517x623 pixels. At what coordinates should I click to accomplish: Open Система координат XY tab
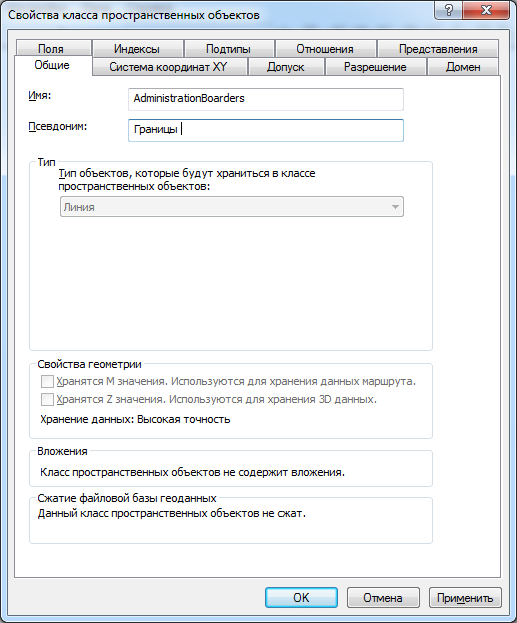click(168, 67)
